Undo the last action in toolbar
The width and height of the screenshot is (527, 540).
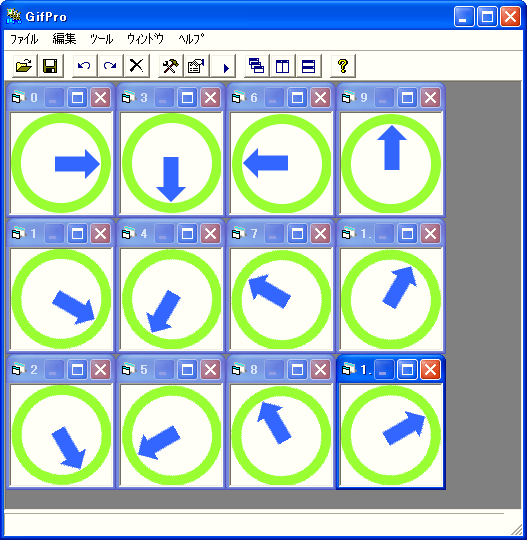84,65
